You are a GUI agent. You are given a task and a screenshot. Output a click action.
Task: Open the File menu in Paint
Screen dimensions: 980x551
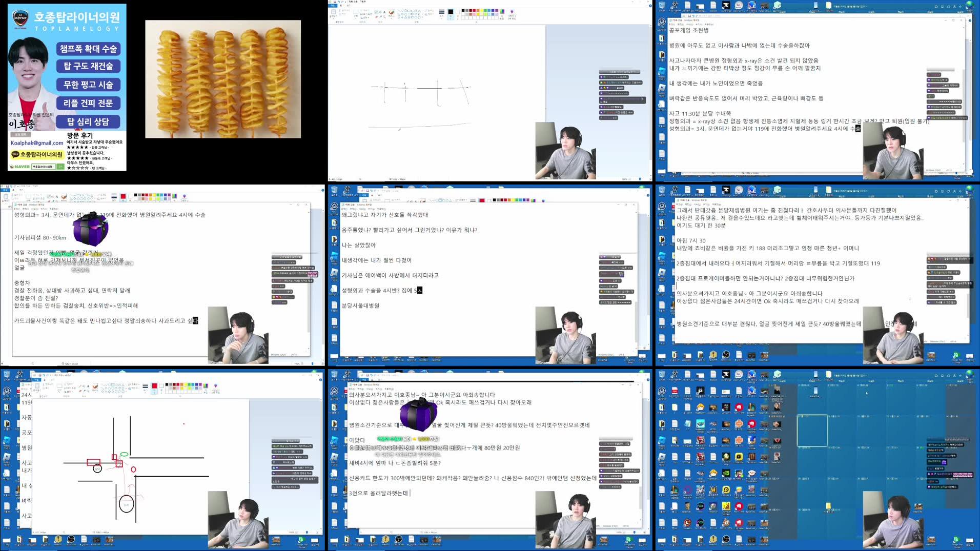333,6
